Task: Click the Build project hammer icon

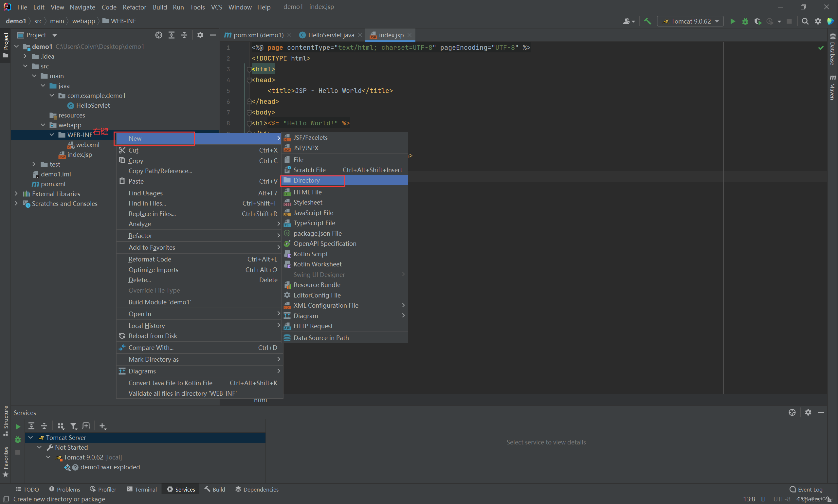Action: coord(647,21)
